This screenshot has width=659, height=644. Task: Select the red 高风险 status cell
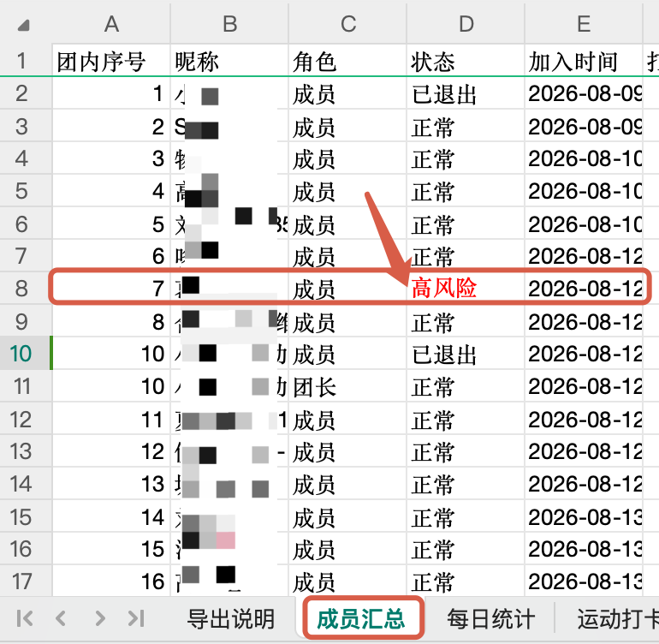(x=466, y=289)
